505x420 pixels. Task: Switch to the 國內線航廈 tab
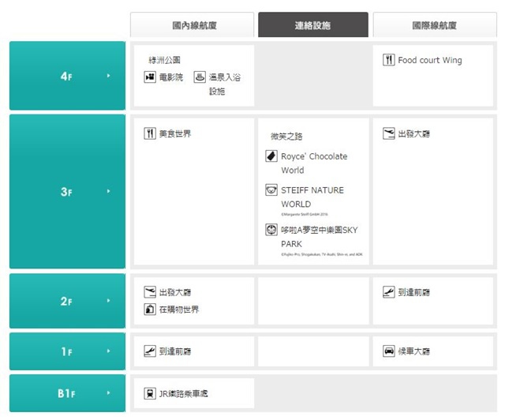pos(192,24)
